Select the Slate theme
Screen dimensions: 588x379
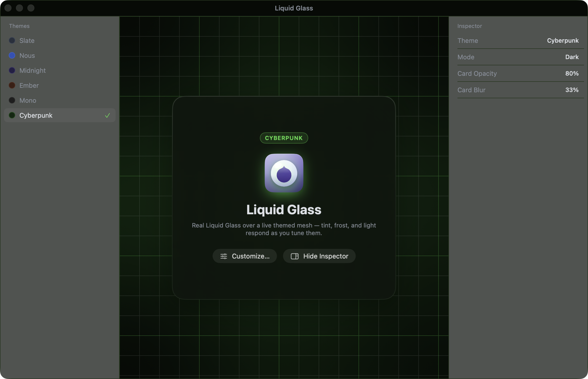(x=60, y=41)
